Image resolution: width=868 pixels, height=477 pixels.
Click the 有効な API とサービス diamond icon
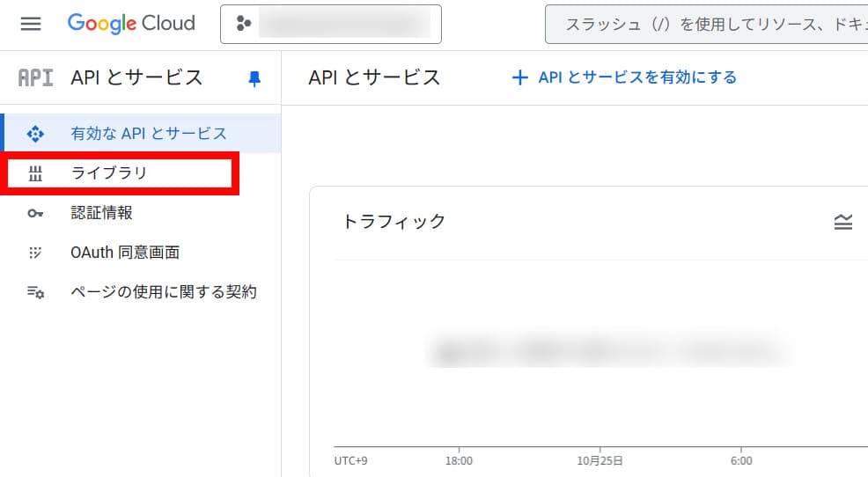click(35, 134)
